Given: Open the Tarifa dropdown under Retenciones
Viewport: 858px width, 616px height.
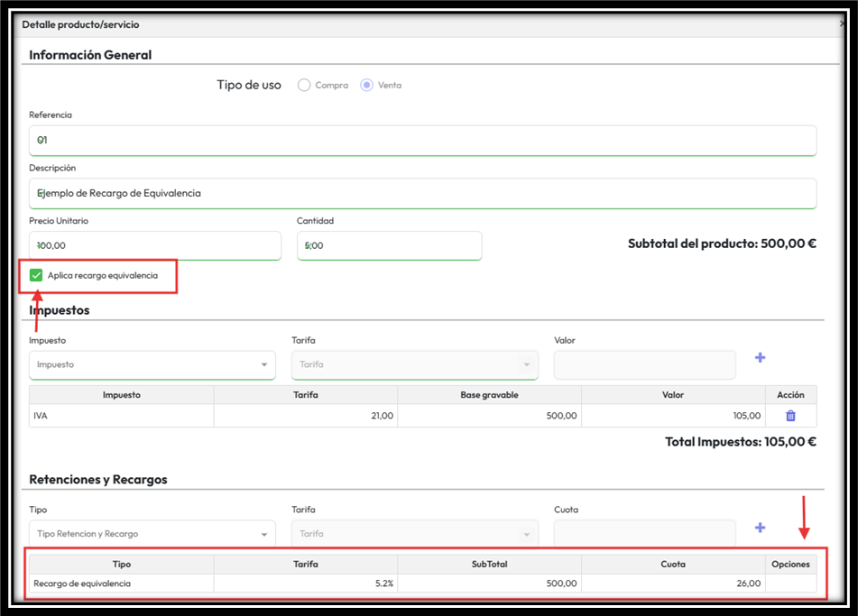Looking at the screenshot, I should (414, 534).
